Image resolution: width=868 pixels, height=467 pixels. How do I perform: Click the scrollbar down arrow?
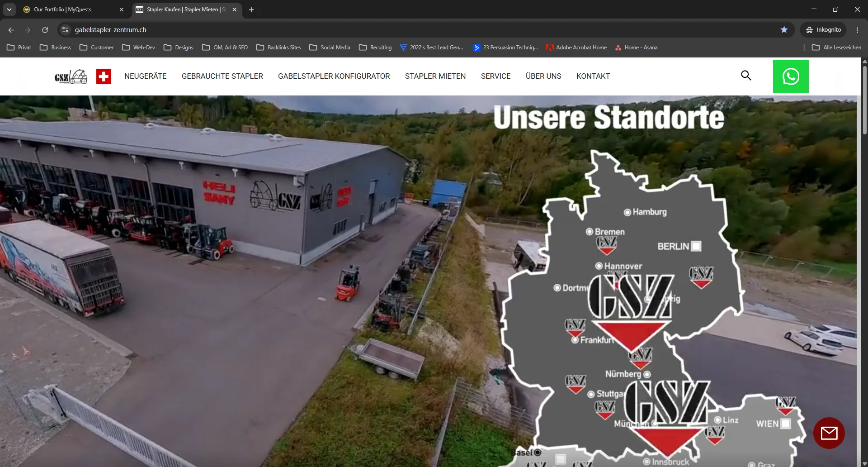pyautogui.click(x=864, y=463)
